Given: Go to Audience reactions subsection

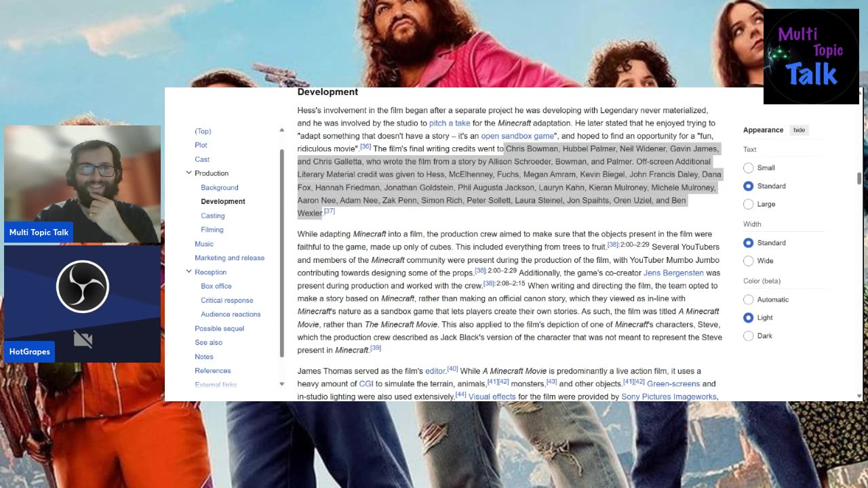Looking at the screenshot, I should click(231, 314).
